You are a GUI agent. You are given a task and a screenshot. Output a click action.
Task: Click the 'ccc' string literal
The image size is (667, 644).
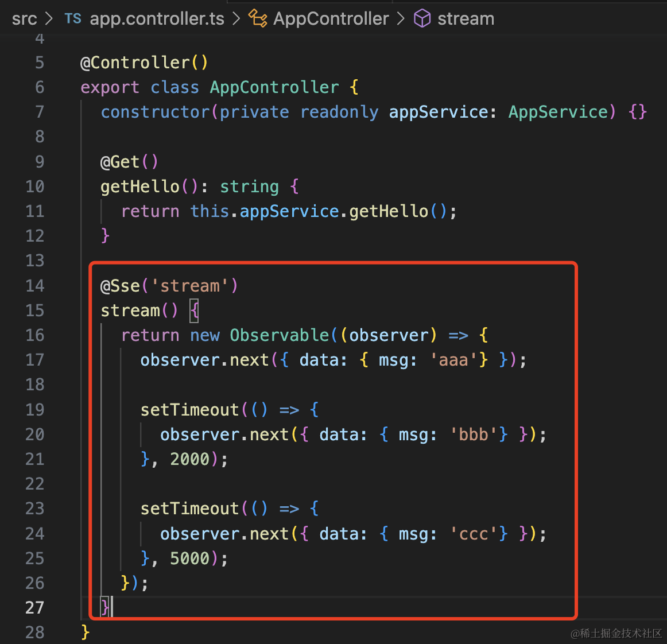tap(474, 533)
